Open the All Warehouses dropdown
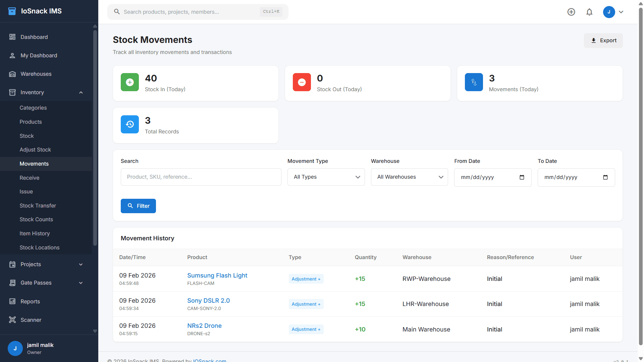 point(409,177)
